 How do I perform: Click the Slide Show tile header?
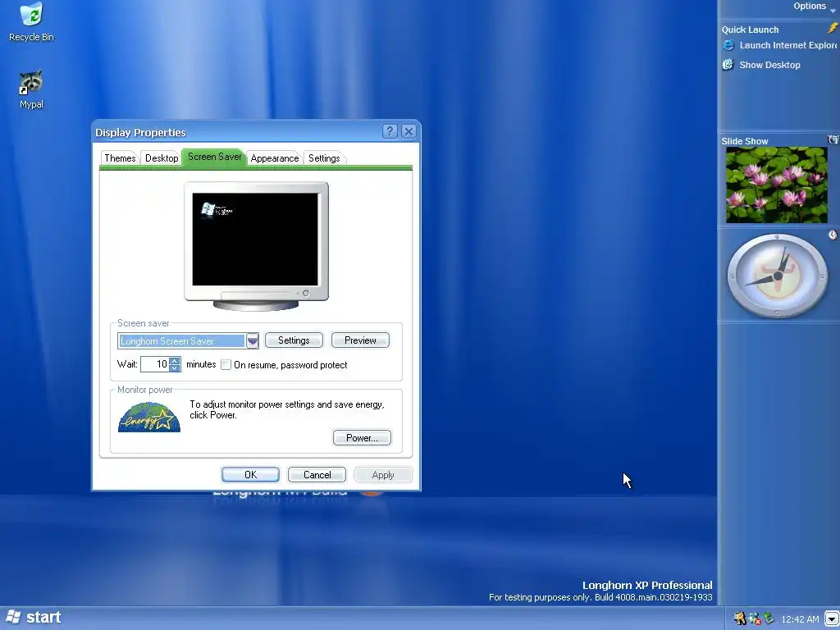coord(745,141)
